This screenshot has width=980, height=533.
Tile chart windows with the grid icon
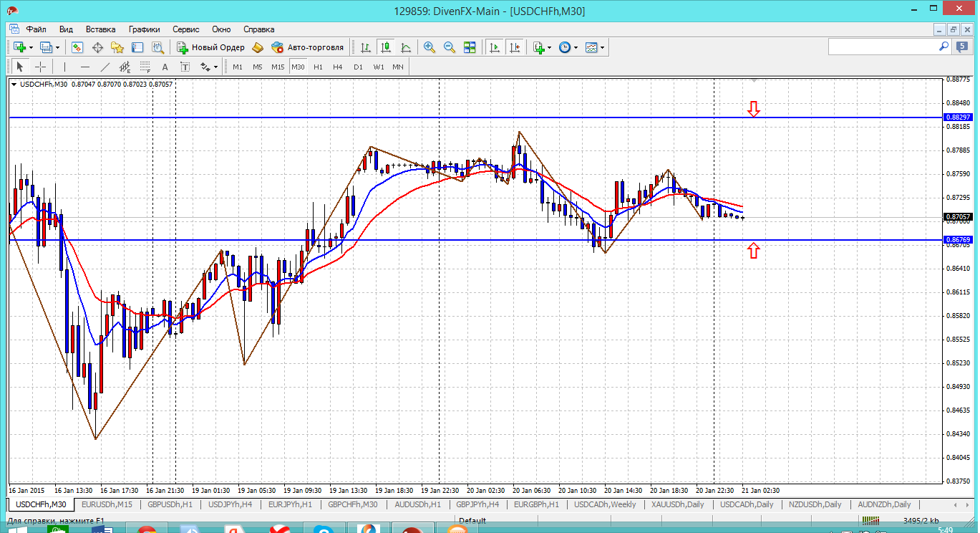(470, 47)
